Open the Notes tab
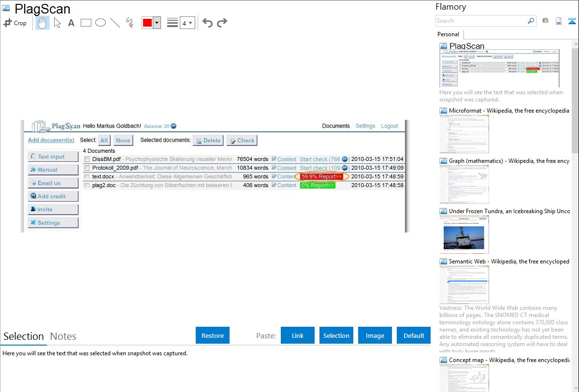Image resolution: width=579 pixels, height=392 pixels. (x=63, y=336)
